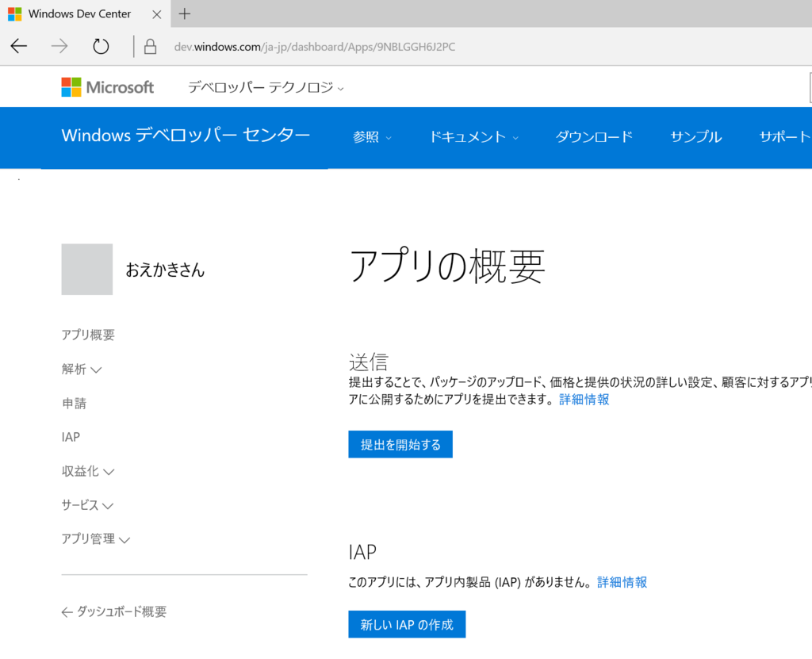
Task: Click the address bar URL field
Action: (x=314, y=47)
